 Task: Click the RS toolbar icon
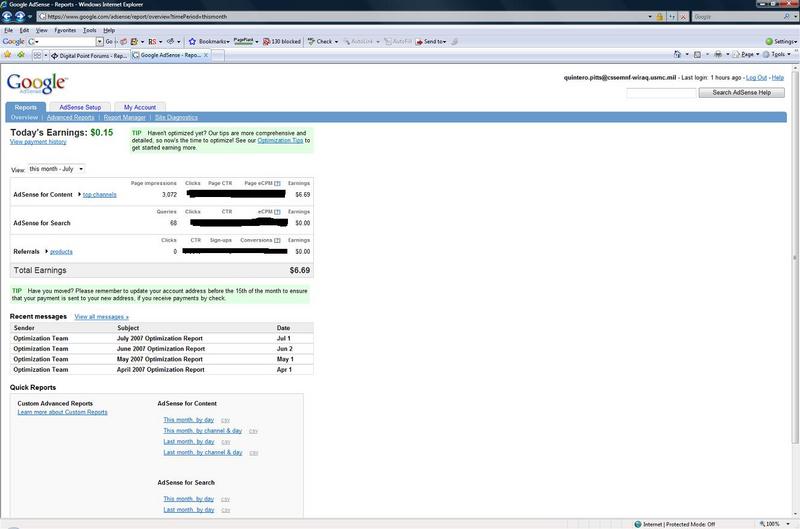(152, 41)
